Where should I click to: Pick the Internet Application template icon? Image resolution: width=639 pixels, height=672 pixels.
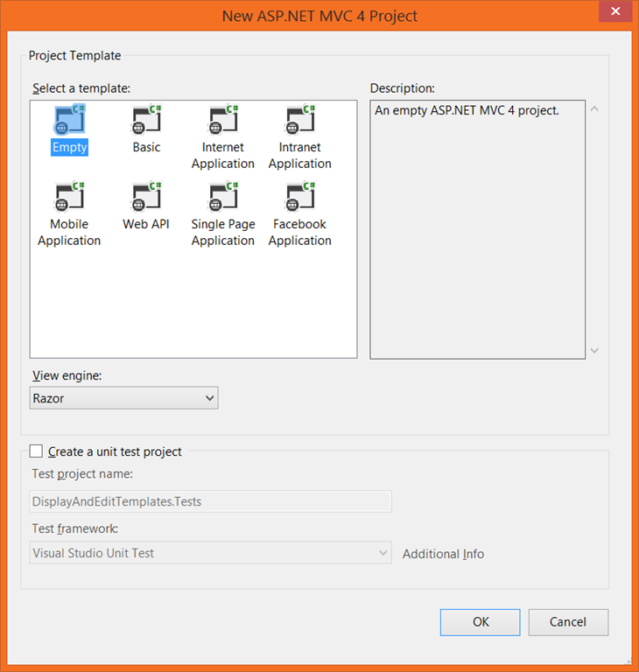click(223, 119)
